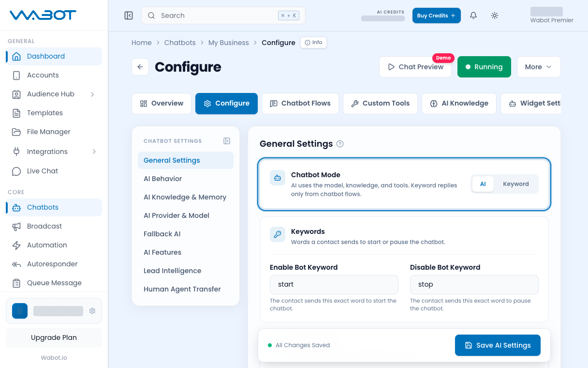The image size is (588, 368).
Task: Go to Chatbots breadcrumb link
Action: tap(180, 43)
